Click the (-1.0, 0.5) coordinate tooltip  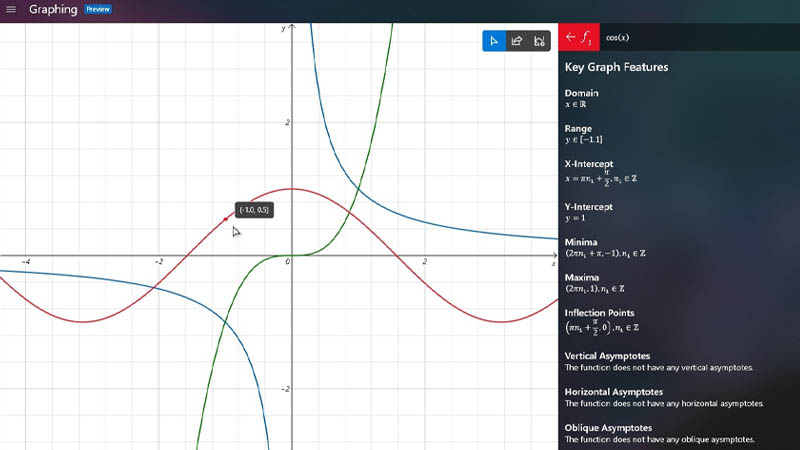254,210
